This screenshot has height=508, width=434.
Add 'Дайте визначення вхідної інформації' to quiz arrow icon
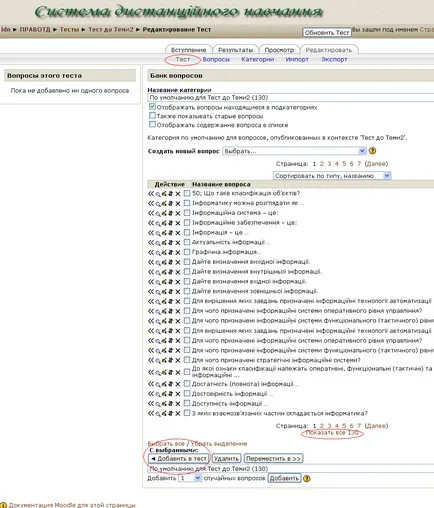click(x=151, y=282)
